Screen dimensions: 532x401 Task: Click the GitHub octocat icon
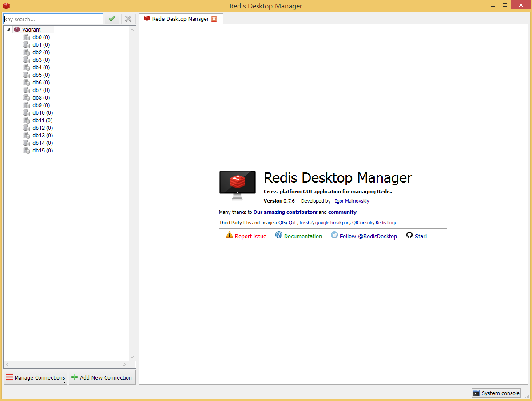click(409, 235)
